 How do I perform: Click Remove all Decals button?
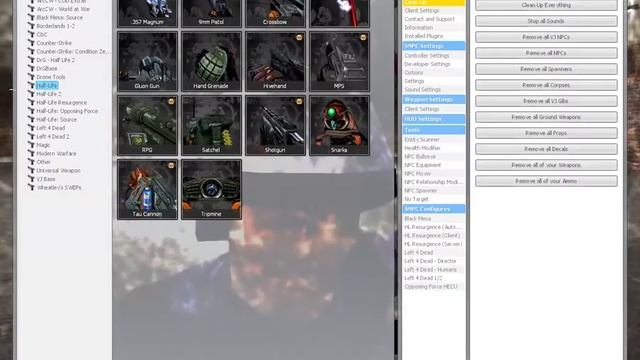tap(546, 149)
